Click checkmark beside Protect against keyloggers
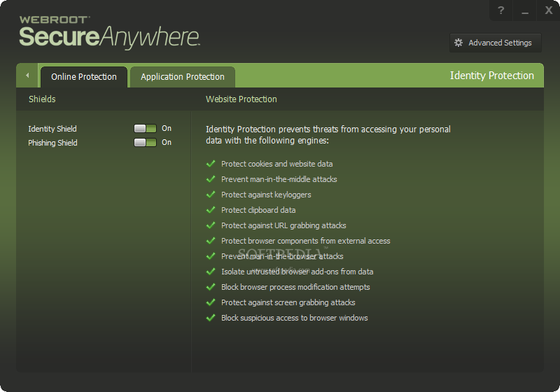This screenshot has height=392, width=560. (211, 194)
